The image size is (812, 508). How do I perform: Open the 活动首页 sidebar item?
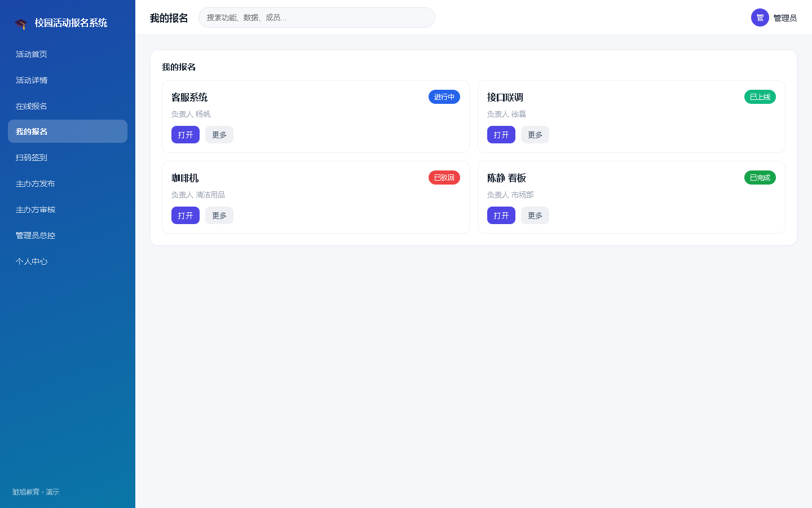click(x=68, y=54)
